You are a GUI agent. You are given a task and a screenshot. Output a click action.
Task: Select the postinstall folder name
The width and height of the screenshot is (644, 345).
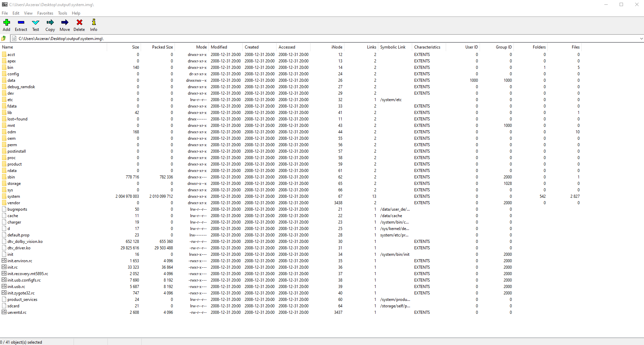(17, 151)
